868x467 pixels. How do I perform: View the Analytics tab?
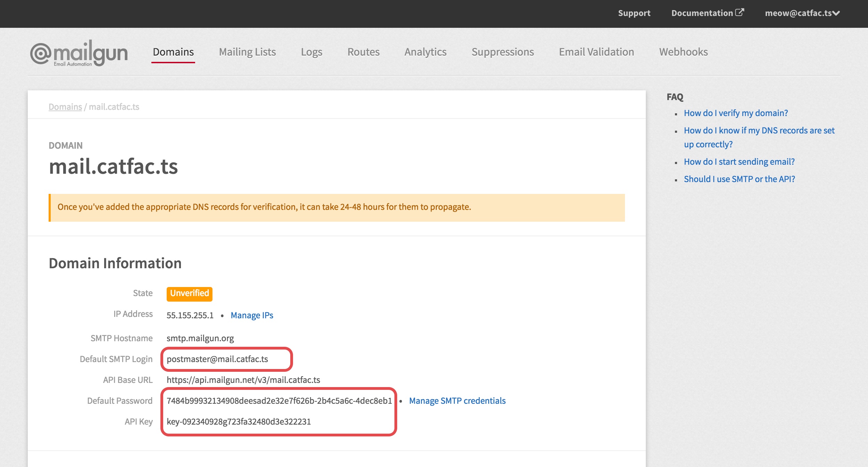point(425,52)
